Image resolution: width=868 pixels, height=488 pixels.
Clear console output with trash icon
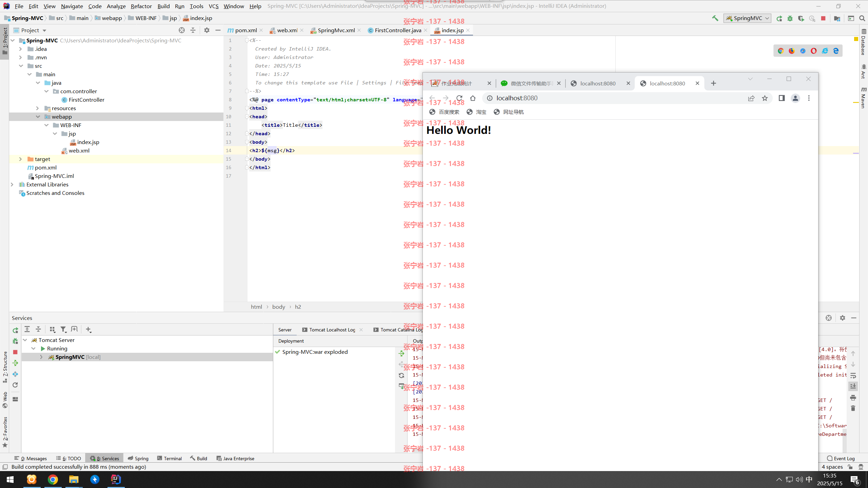853,408
